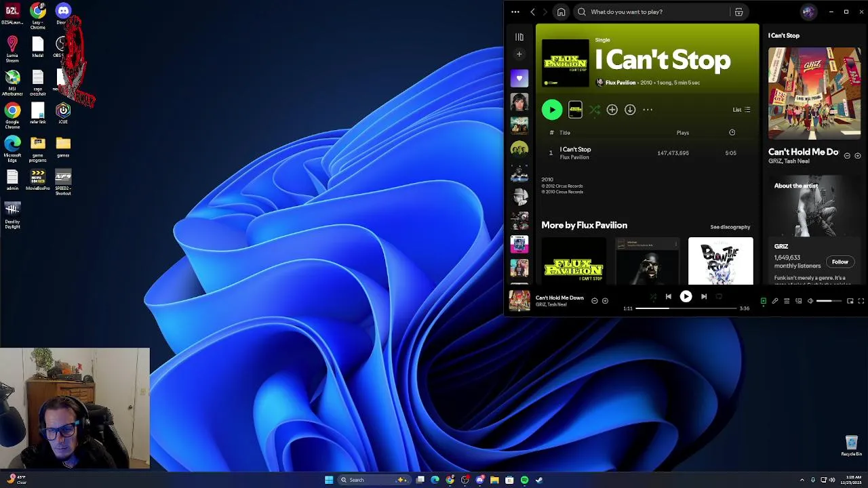868x488 pixels.
Task: Play the I Can't Stop single
Action: (x=552, y=110)
